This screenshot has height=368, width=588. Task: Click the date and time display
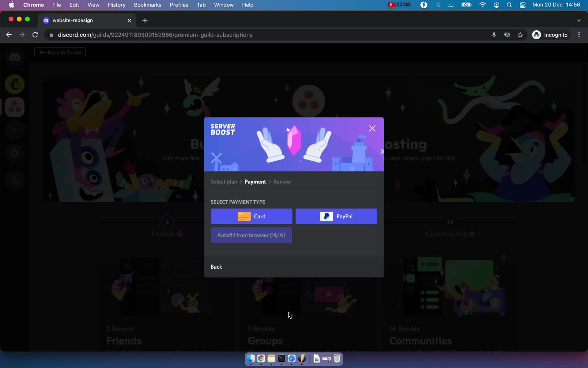coord(556,5)
